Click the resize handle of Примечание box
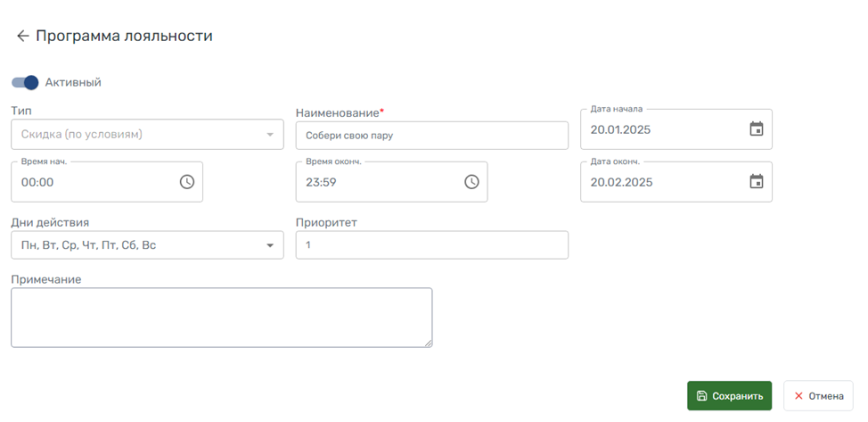The width and height of the screenshot is (868, 422). coord(428,343)
